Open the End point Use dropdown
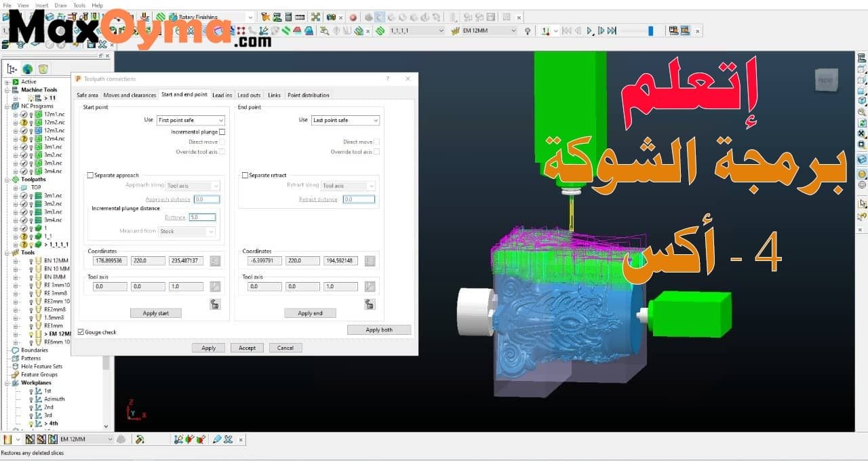The width and height of the screenshot is (868, 461). tap(345, 120)
